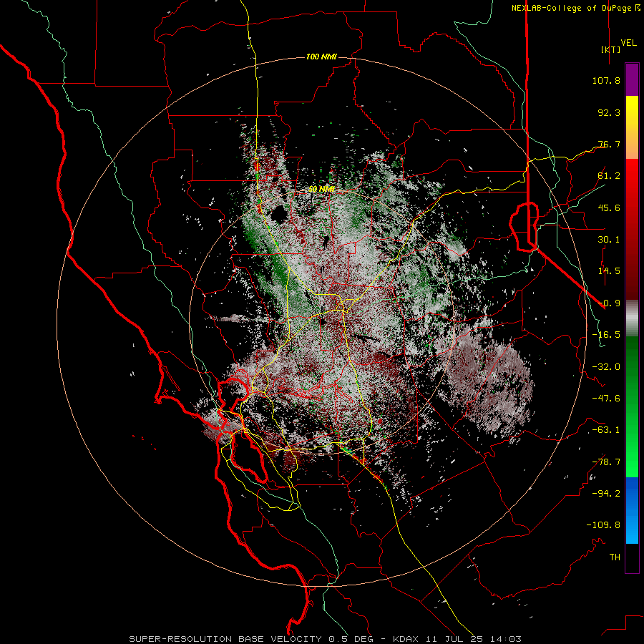Click the -0.9 velocity scale value
The image size is (644, 644).
coord(609,303)
